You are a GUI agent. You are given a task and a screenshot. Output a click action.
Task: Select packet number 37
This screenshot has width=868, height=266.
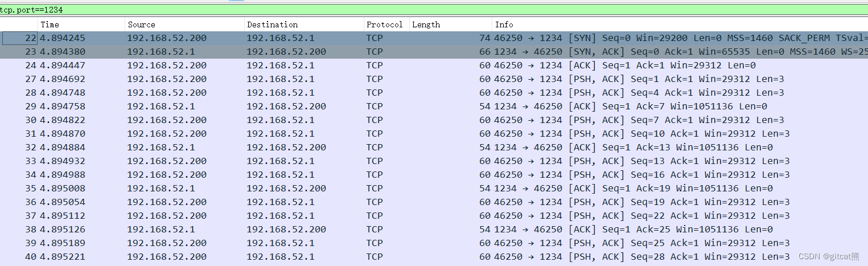(x=434, y=216)
